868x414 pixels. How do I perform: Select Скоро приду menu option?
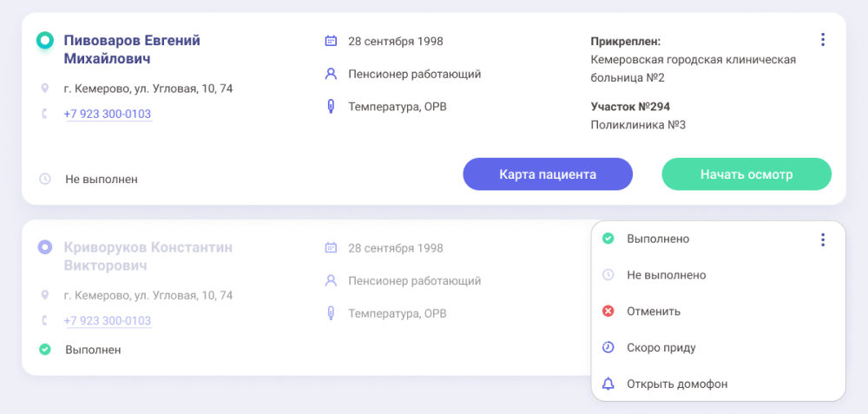tap(661, 348)
